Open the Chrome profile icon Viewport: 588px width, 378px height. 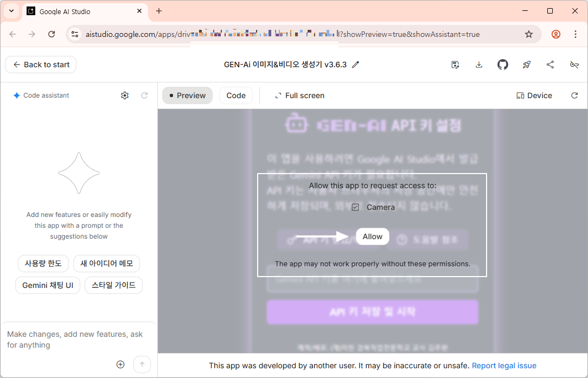click(x=556, y=34)
